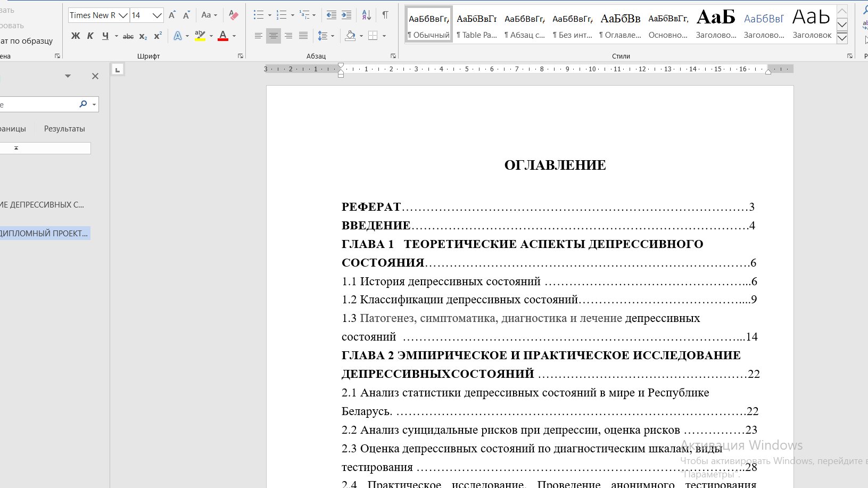Open the Абзац dialog launcher
Viewport: 868px width, 488px height.
pyautogui.click(x=393, y=56)
